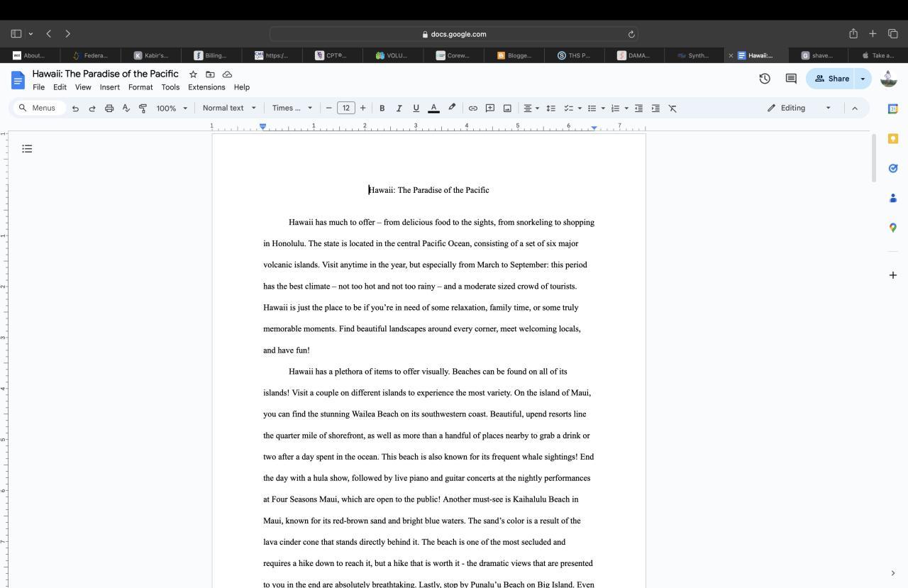Click the Safari address bar

point(454,34)
